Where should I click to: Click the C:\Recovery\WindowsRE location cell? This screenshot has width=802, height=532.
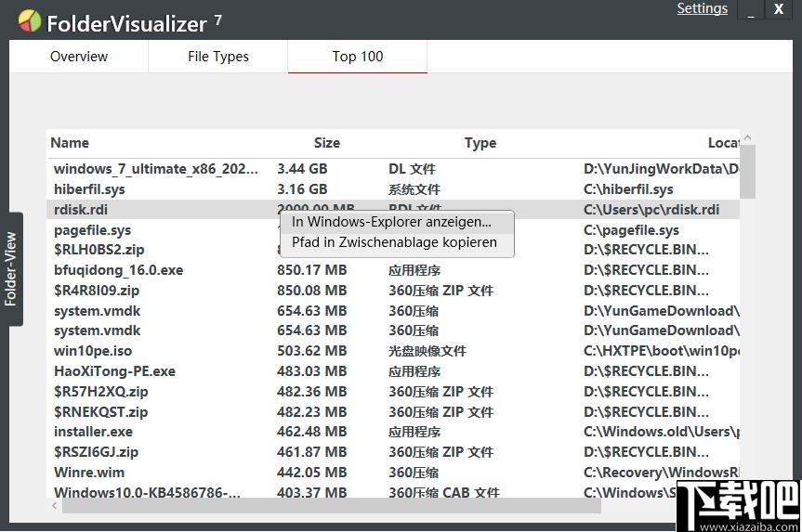pyautogui.click(x=662, y=473)
